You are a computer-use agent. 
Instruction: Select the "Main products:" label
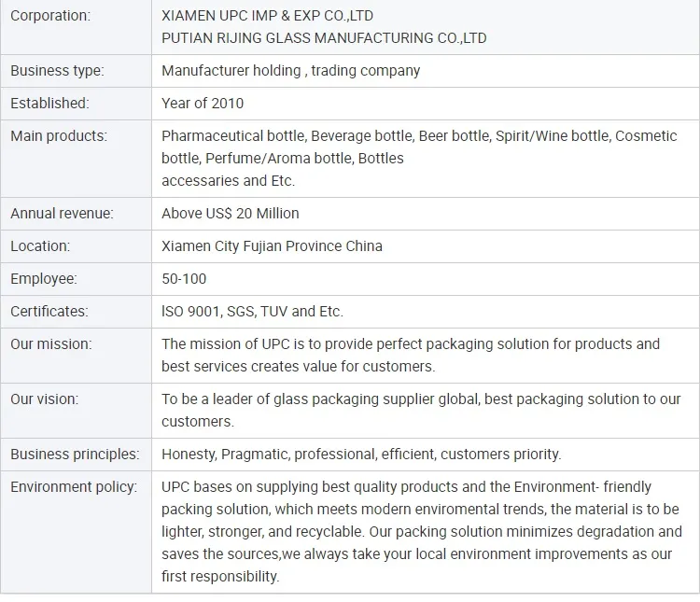[x=59, y=136]
